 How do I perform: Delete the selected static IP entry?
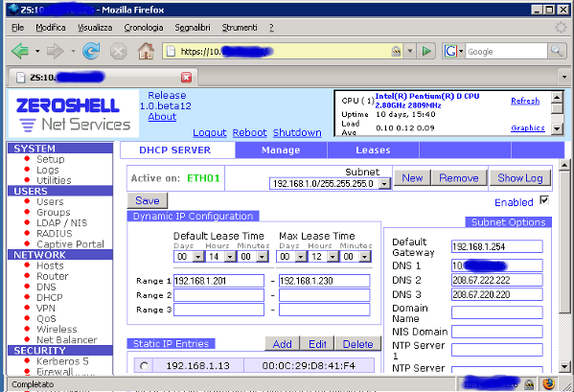357,344
